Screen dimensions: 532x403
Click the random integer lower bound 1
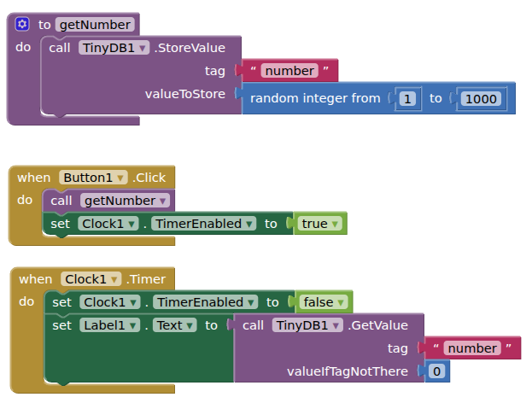pos(408,99)
